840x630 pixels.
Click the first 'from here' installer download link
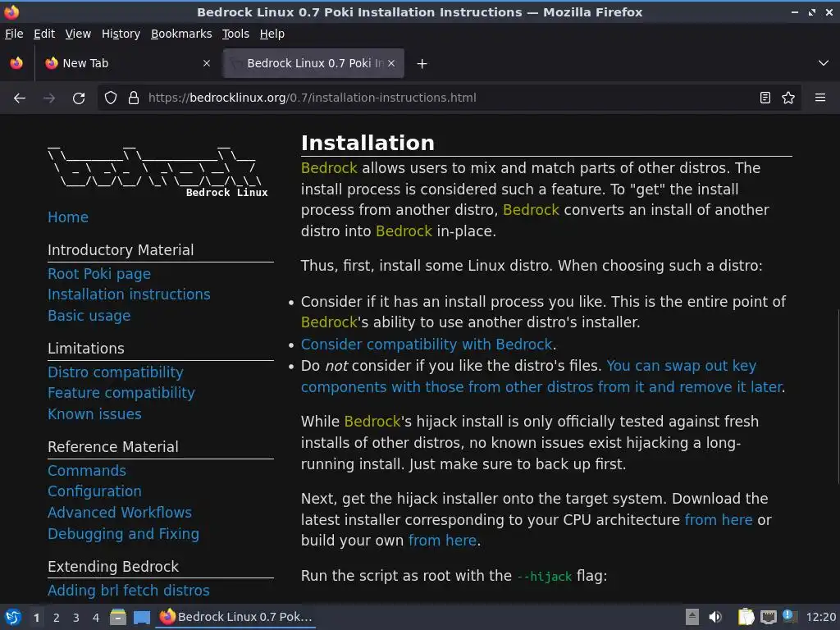pyautogui.click(x=719, y=519)
